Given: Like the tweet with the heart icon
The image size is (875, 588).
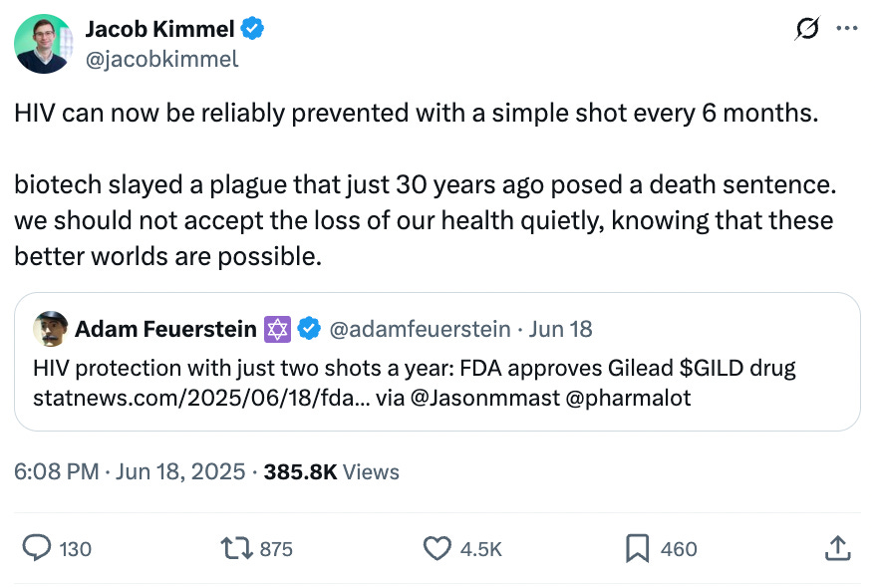Looking at the screenshot, I should (x=437, y=548).
